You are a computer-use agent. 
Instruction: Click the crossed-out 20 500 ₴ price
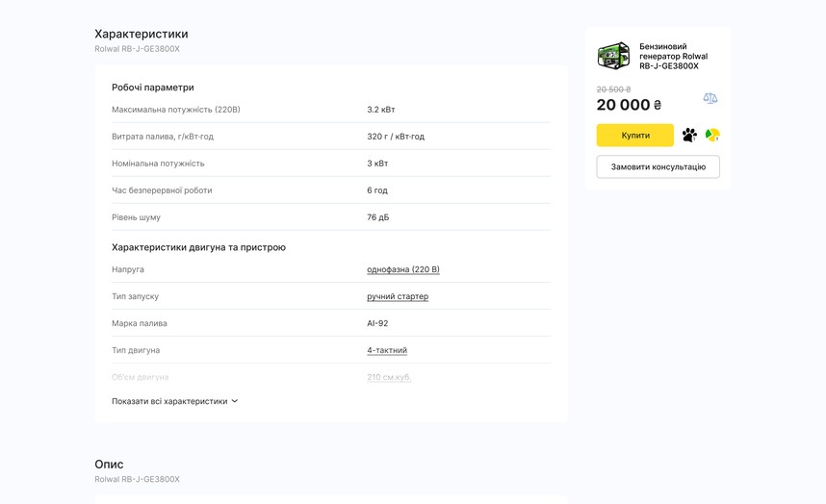pyautogui.click(x=613, y=89)
